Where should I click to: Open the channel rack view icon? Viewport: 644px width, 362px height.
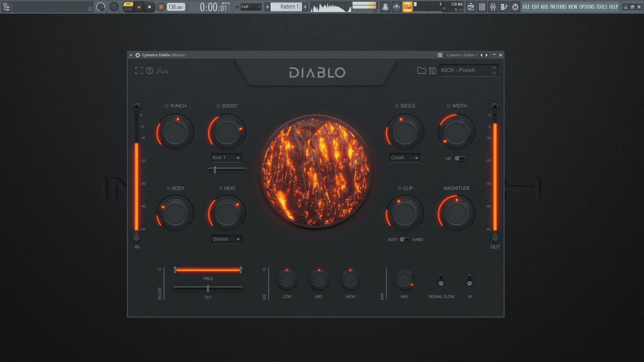[482, 7]
